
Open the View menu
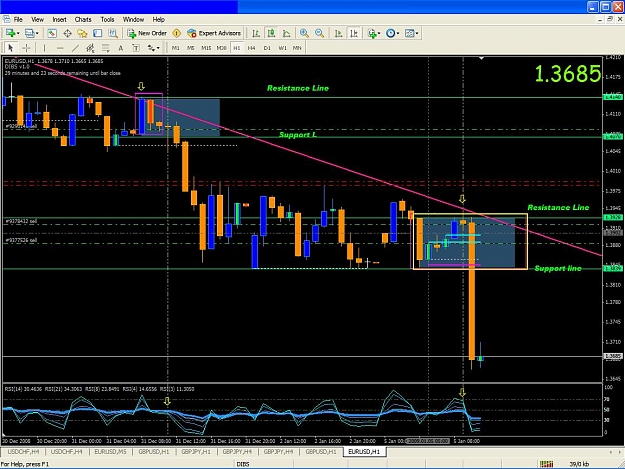(37, 20)
